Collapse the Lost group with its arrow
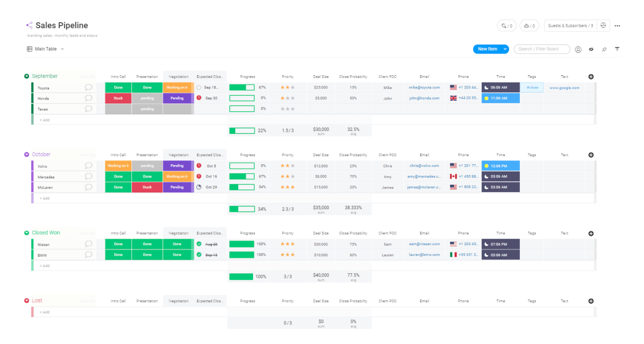This screenshot has height=344, width=644. click(x=27, y=301)
